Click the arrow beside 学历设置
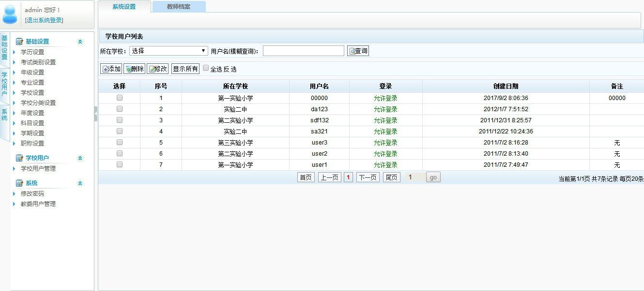 (x=15, y=52)
